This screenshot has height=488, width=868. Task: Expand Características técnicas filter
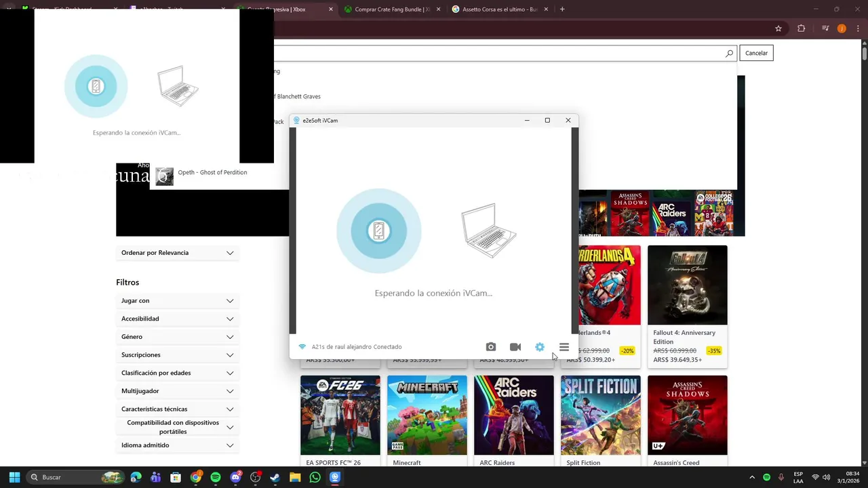(x=177, y=409)
